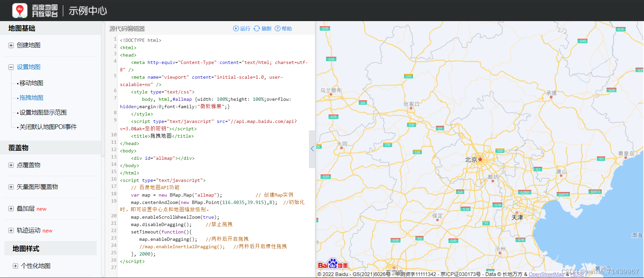Click the 乌兰察布 city label on map

(331, 90)
